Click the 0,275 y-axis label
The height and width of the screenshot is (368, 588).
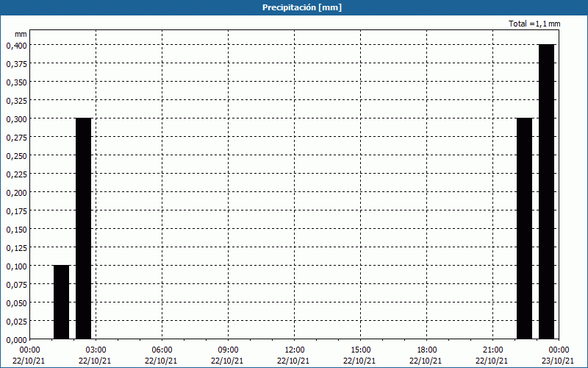point(16,138)
